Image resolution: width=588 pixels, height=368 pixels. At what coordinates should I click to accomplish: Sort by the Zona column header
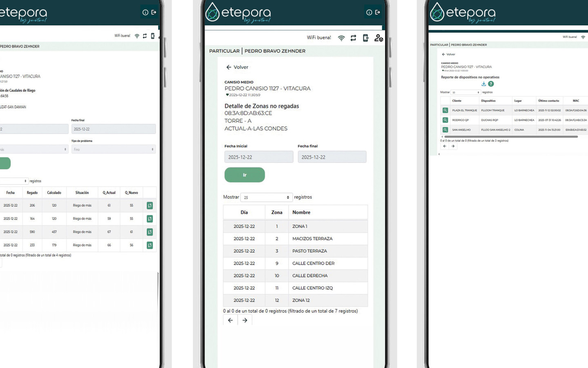tap(277, 212)
